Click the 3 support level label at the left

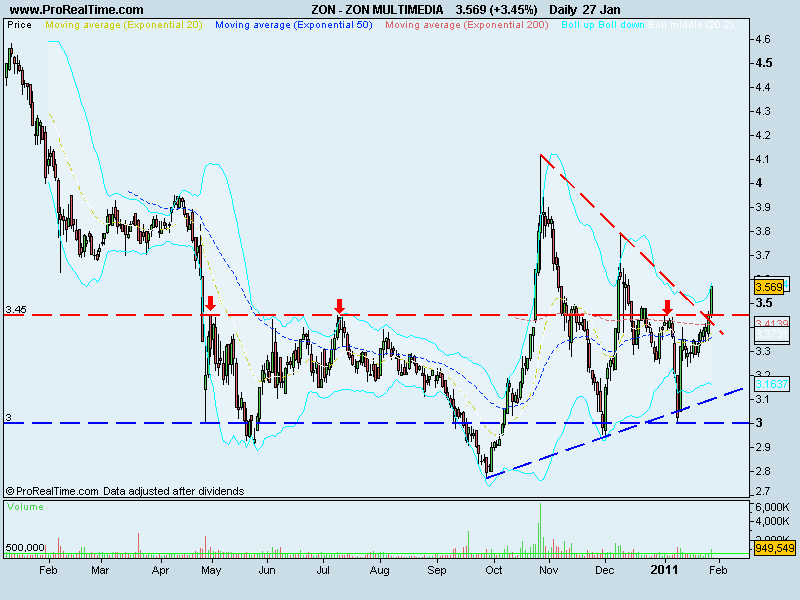coord(8,417)
